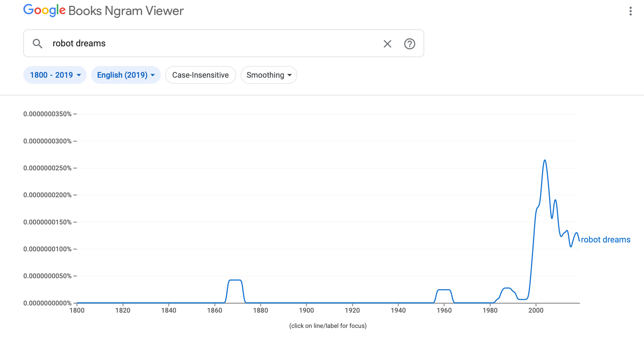Click the graph bump near 1988
This screenshot has width=644, height=344.
pos(507,288)
